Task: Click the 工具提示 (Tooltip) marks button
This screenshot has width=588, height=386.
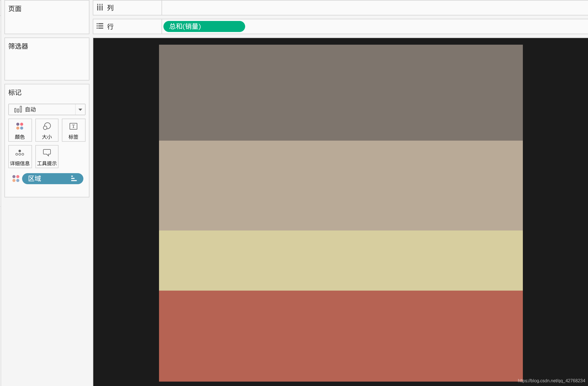Action: tap(47, 157)
